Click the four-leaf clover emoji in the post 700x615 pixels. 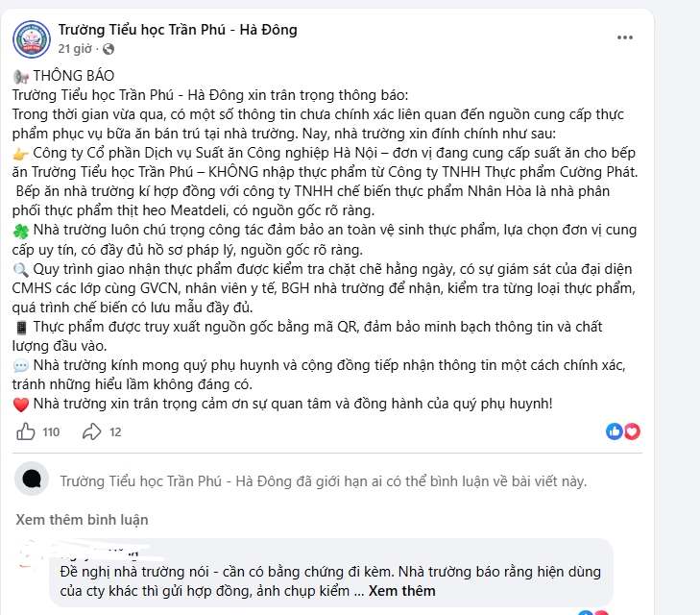[x=21, y=230]
